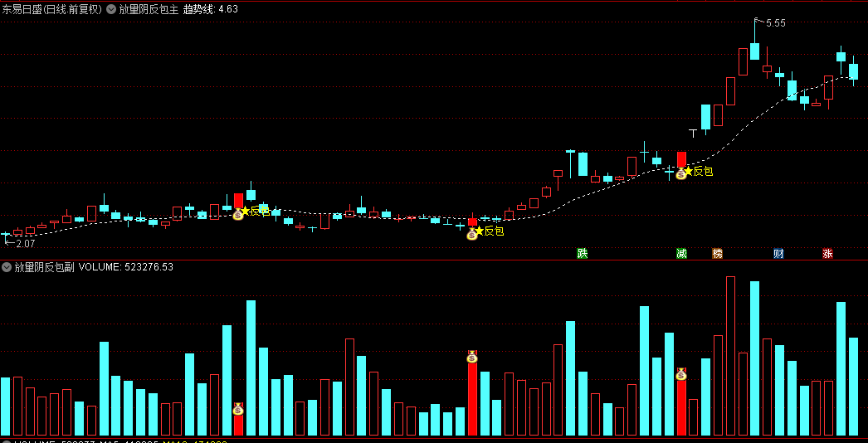The width and height of the screenshot is (868, 443).
Task: Click the 反包 label closest to the 5.55 high
Action: (703, 171)
